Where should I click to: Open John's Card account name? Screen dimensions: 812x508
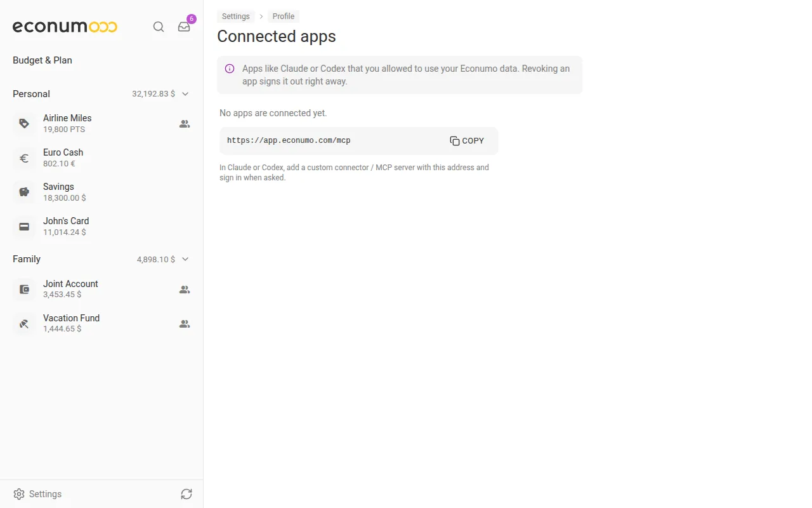click(66, 221)
